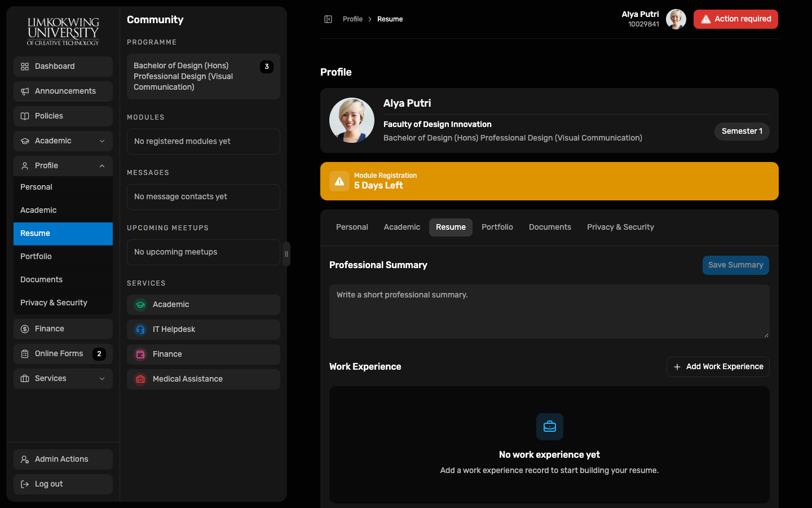Click the Log out arrow icon

coord(25,484)
